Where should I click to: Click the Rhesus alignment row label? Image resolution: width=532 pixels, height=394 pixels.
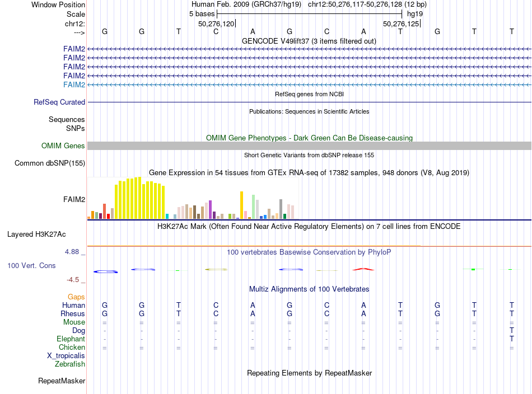73,313
